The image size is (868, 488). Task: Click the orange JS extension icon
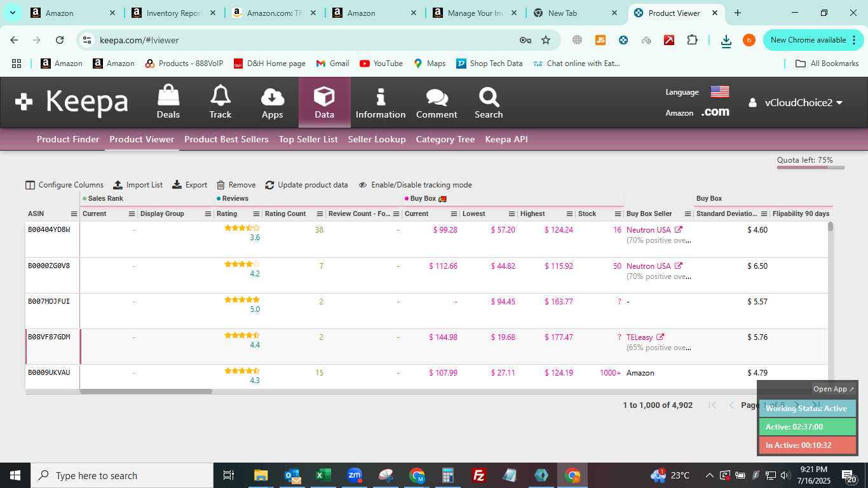pos(600,40)
